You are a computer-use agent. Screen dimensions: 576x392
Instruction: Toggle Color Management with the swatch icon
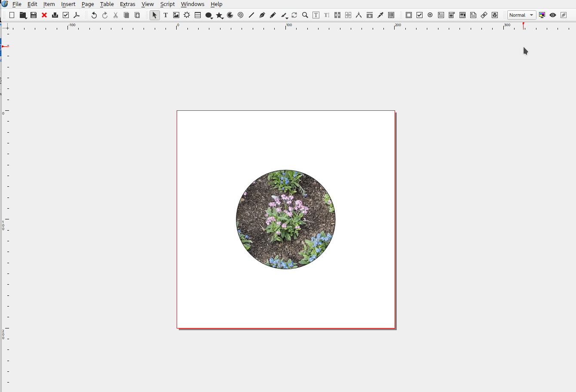[542, 15]
